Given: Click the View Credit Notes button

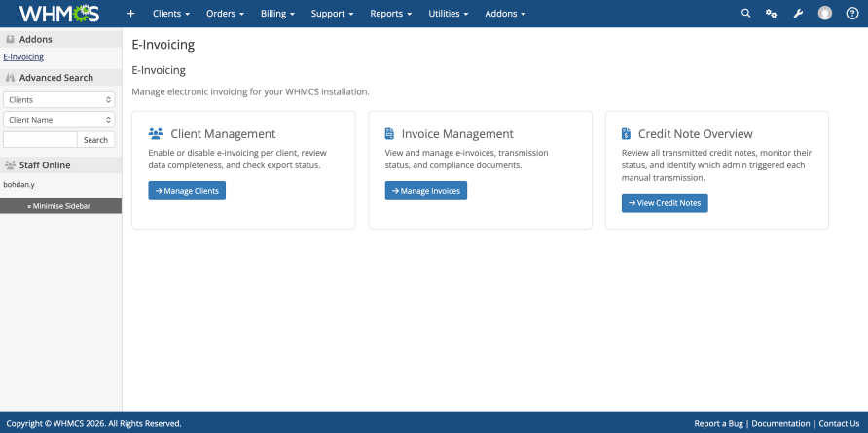Looking at the screenshot, I should [665, 203].
